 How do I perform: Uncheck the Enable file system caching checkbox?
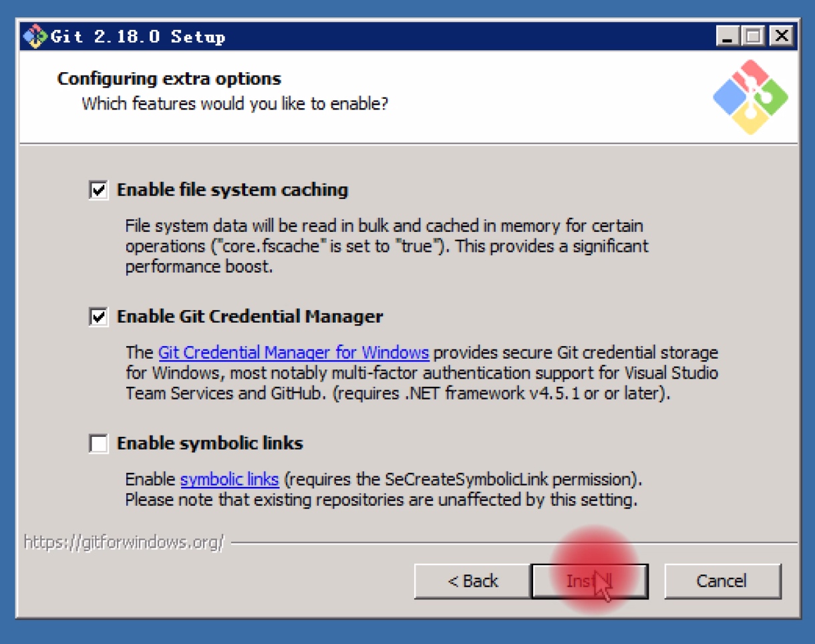point(99,190)
